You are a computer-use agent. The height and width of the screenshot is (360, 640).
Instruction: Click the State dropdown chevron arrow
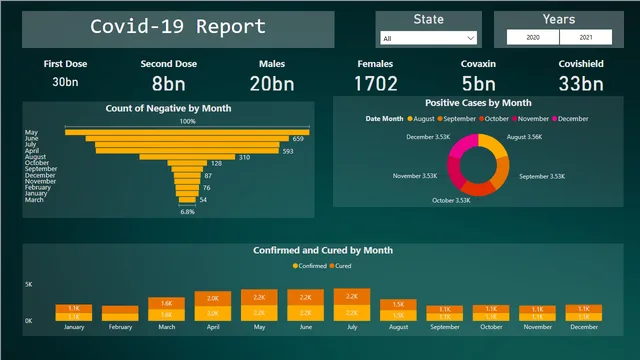(470, 38)
